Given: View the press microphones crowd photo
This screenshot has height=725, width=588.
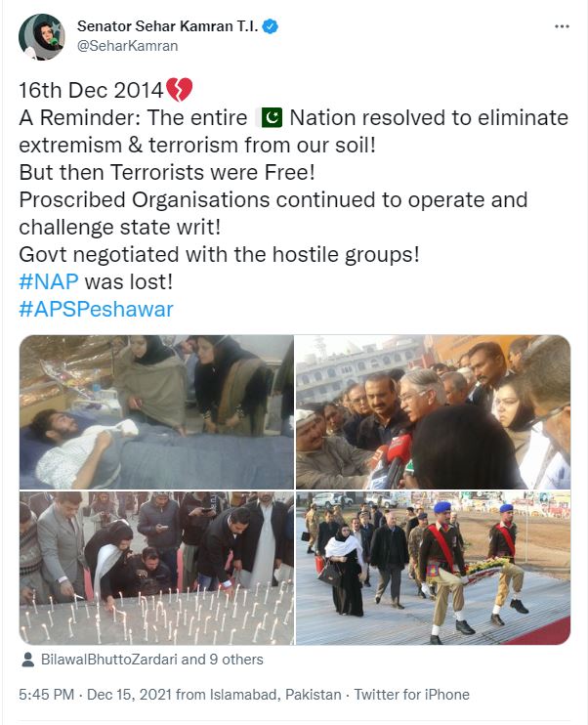Looking at the screenshot, I should pos(433,412).
